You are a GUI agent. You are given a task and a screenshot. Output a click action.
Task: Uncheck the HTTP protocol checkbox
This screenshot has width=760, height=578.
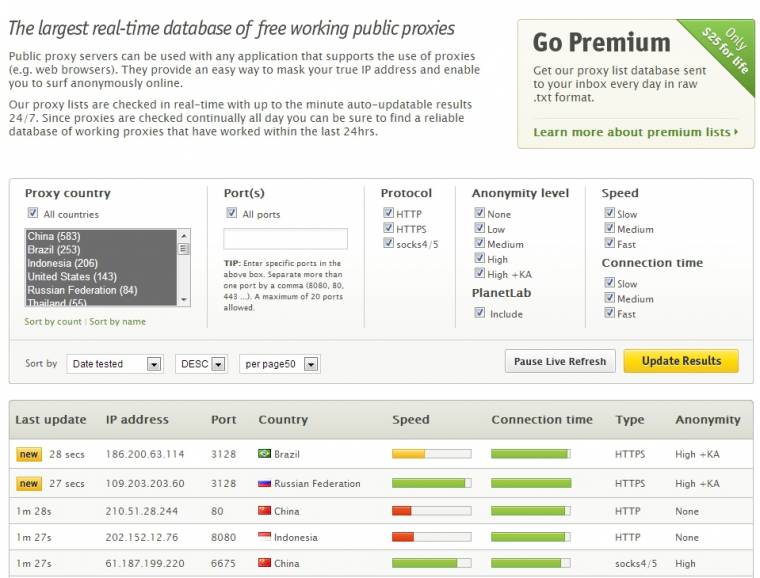(x=388, y=213)
